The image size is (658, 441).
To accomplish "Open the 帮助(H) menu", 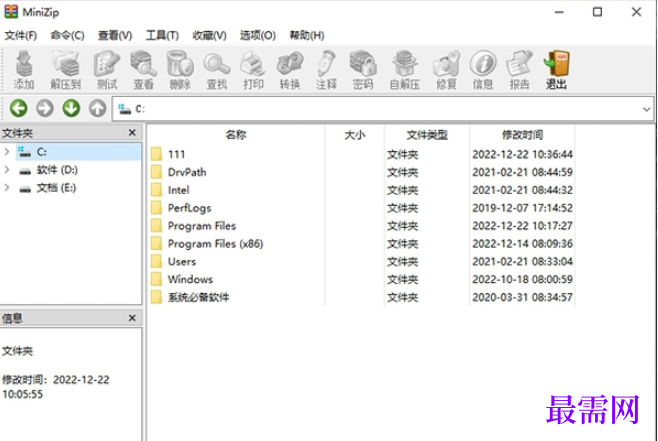I will (x=307, y=35).
